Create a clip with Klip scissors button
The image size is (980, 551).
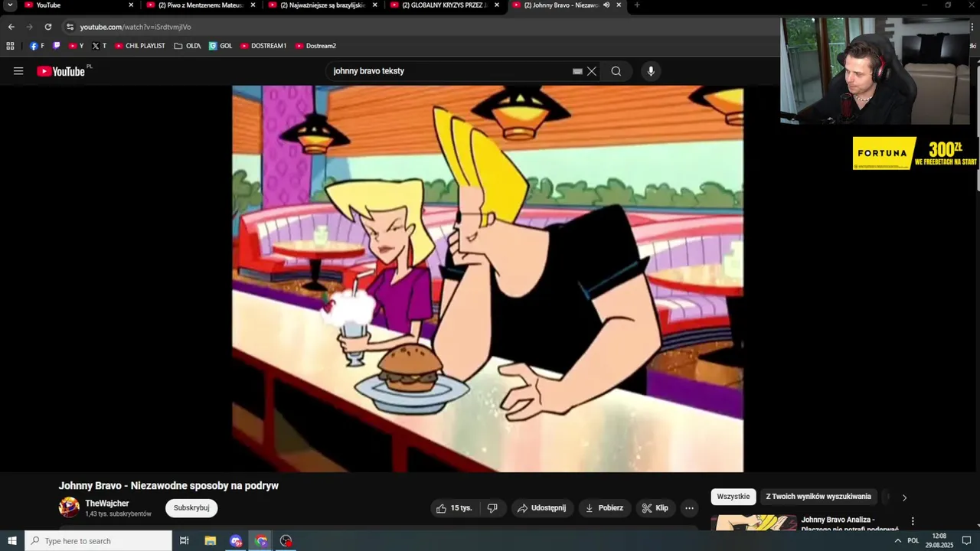pos(655,508)
